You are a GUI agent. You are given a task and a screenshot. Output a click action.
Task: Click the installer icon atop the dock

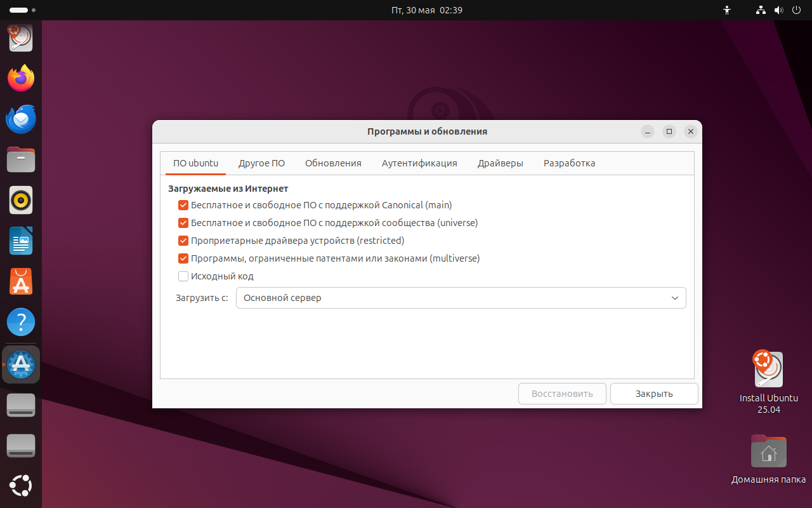[21, 37]
